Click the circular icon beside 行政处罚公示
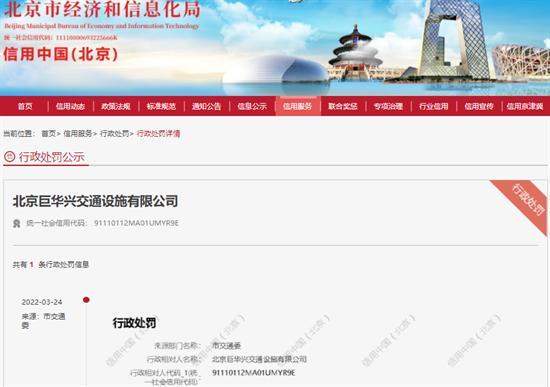 pyautogui.click(x=9, y=156)
